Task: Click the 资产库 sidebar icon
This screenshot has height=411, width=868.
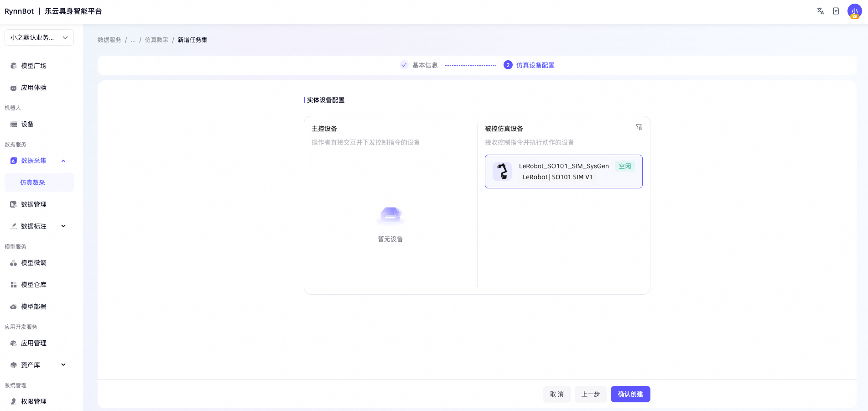Action: coord(14,365)
